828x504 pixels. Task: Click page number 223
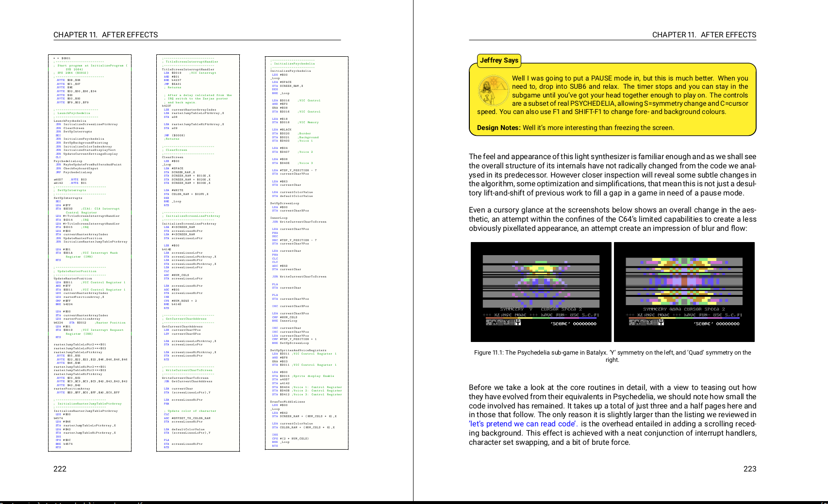click(749, 469)
